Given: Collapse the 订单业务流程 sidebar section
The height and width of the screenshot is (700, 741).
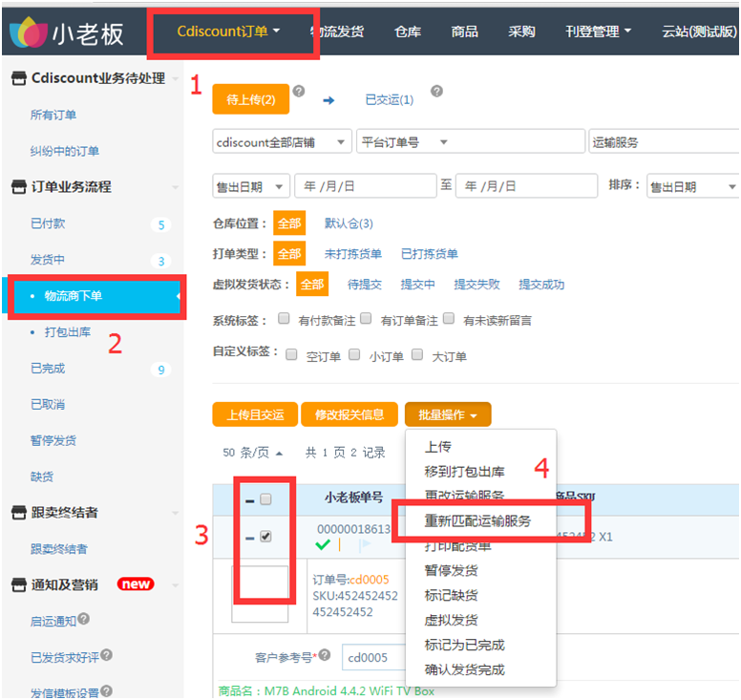Looking at the screenshot, I should pos(176,187).
